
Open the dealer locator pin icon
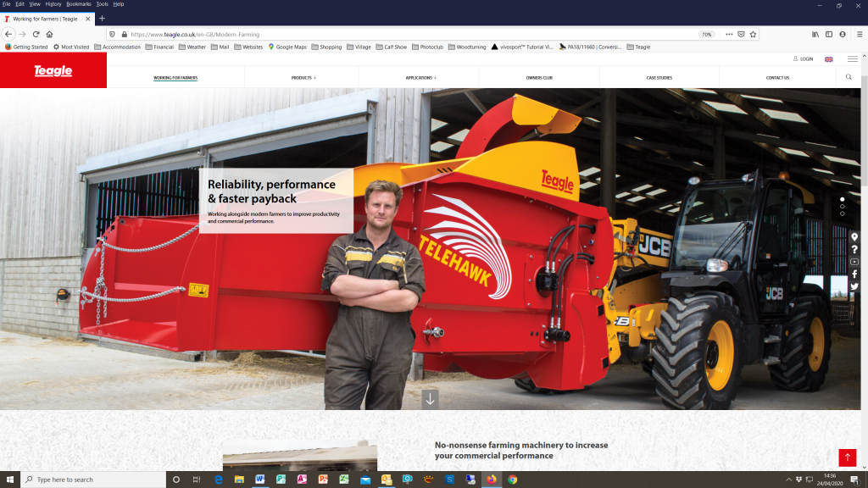[x=854, y=237]
